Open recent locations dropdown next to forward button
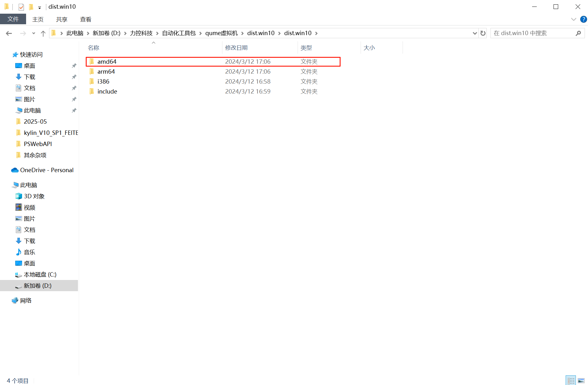This screenshot has height=385, width=588. point(34,33)
